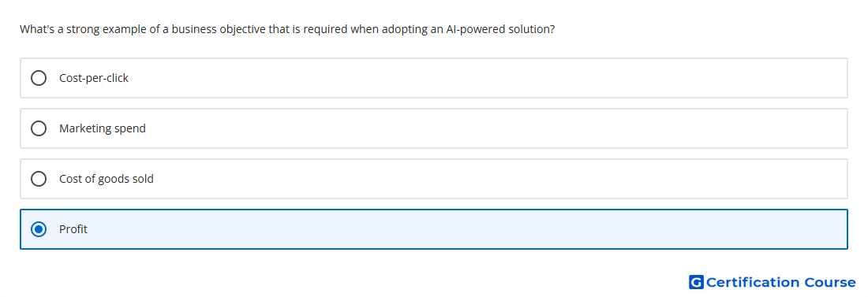Pick the Cost-per-click answer card
Screen dimensions: 868x297
point(434,78)
